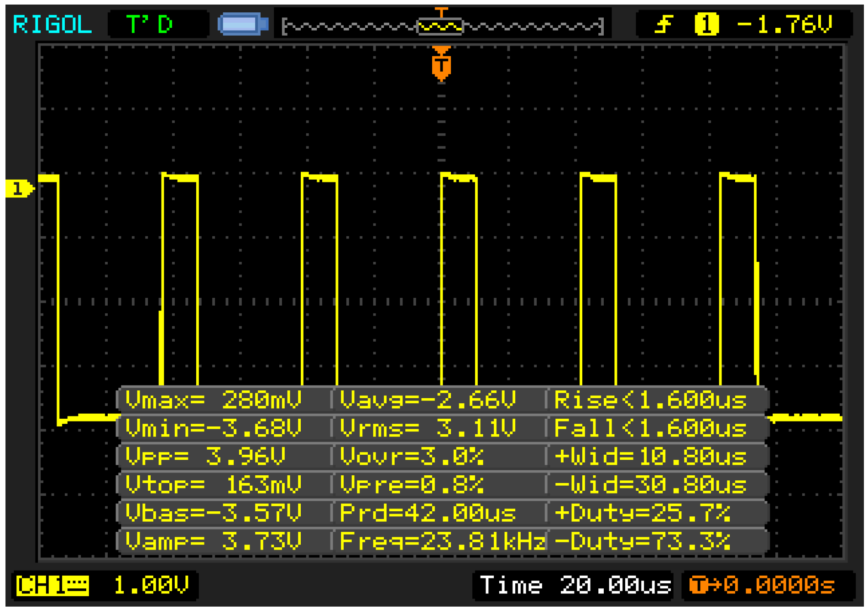The width and height of the screenshot is (868, 613).
Task: Click the T'D trigger status indicator
Action: pos(150,24)
